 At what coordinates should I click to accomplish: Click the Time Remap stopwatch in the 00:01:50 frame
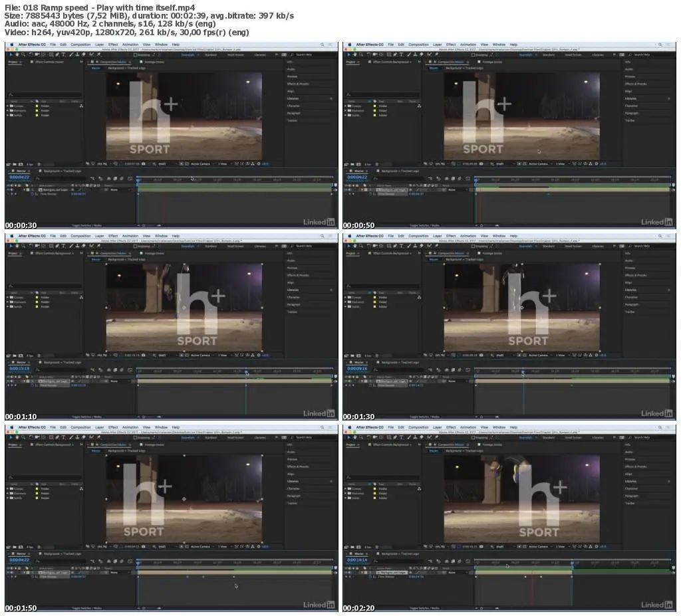pyautogui.click(x=33, y=577)
